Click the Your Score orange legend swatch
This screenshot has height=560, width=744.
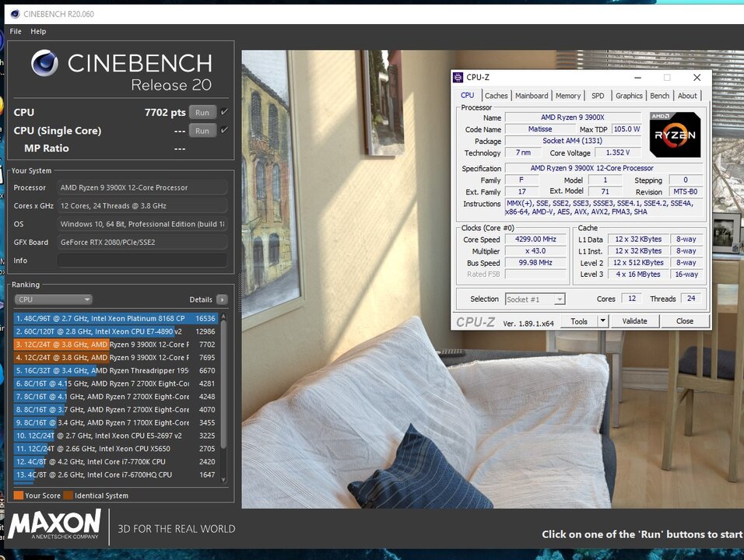click(x=19, y=495)
